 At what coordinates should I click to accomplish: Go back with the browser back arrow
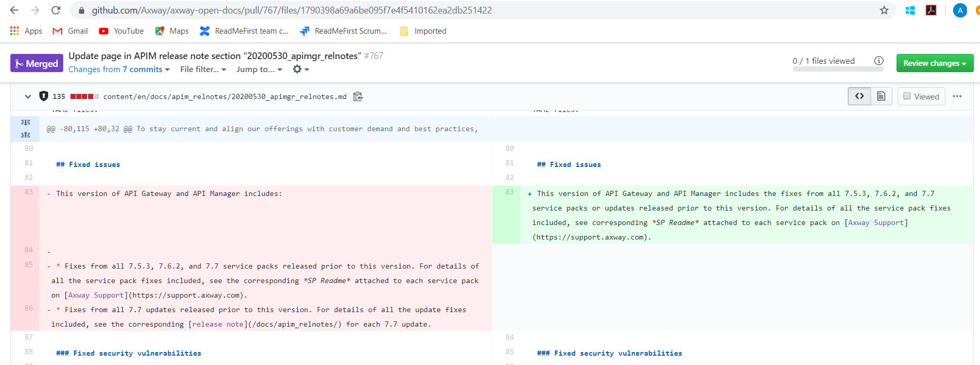[x=14, y=10]
